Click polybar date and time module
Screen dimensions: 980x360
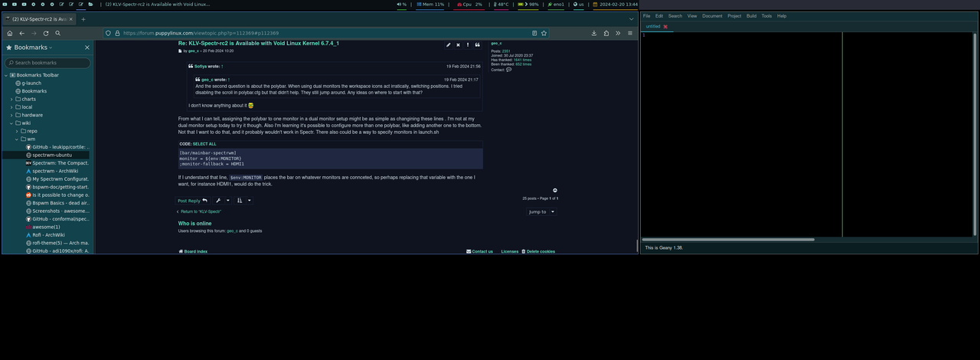[x=615, y=4]
